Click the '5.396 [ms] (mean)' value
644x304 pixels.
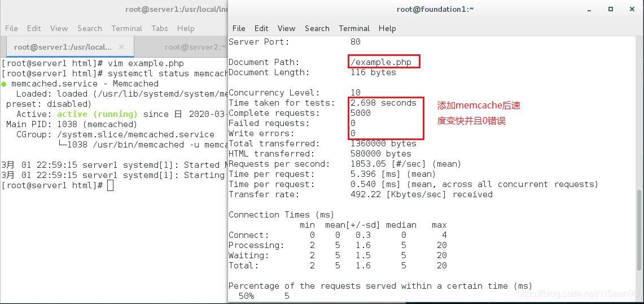coord(393,174)
